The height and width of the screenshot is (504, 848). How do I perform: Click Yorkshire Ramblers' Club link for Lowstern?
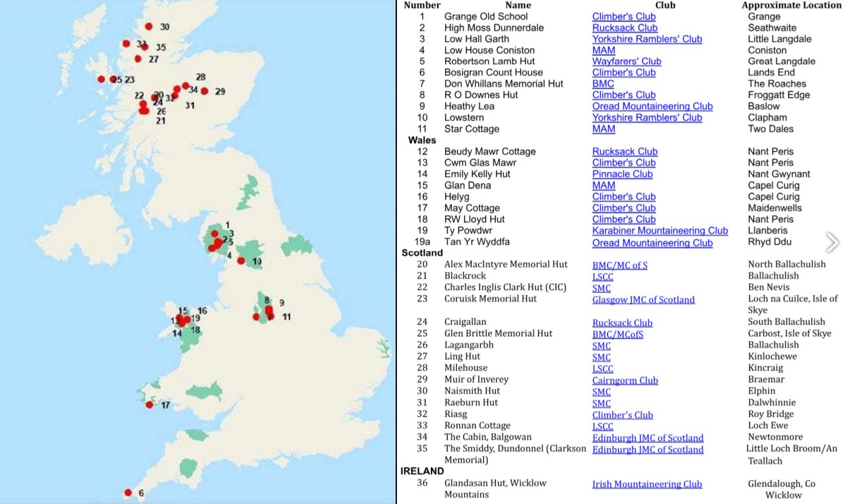[647, 117]
